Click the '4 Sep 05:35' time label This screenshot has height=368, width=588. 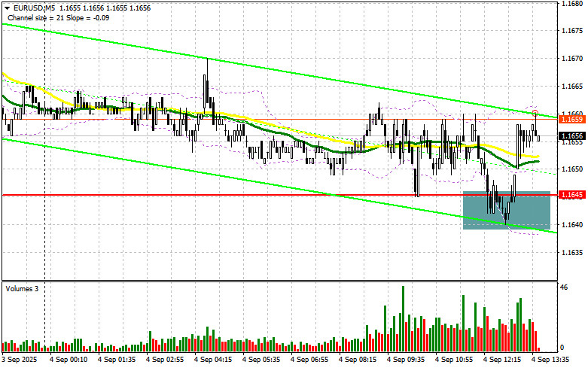point(261,360)
